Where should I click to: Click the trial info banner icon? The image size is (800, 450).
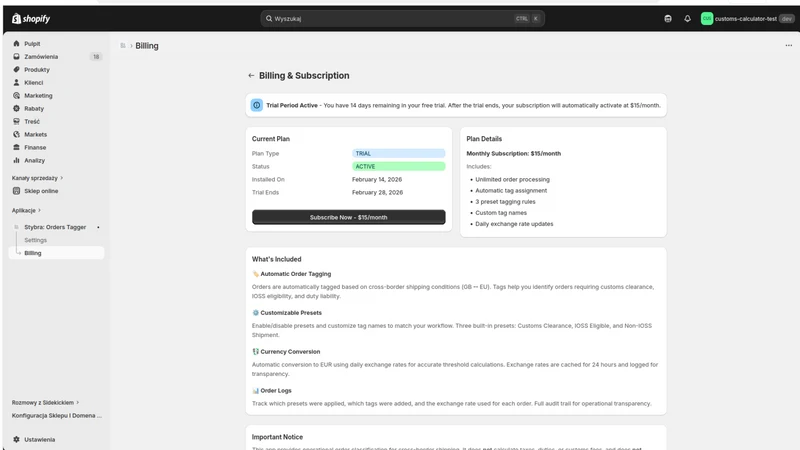coord(257,105)
